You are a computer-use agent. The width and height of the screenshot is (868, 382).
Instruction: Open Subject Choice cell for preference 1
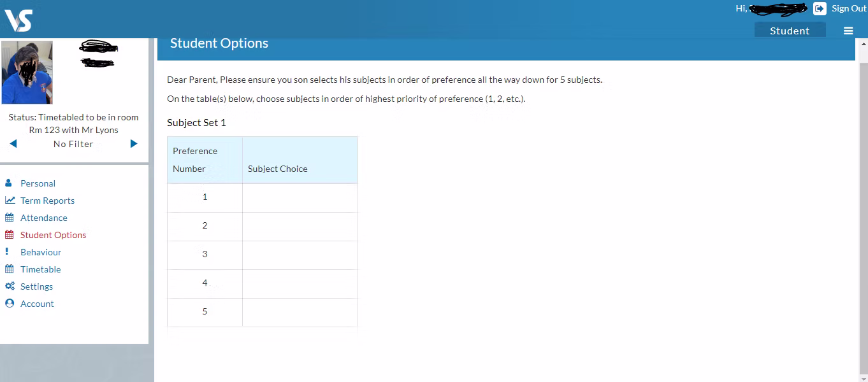[300, 197]
